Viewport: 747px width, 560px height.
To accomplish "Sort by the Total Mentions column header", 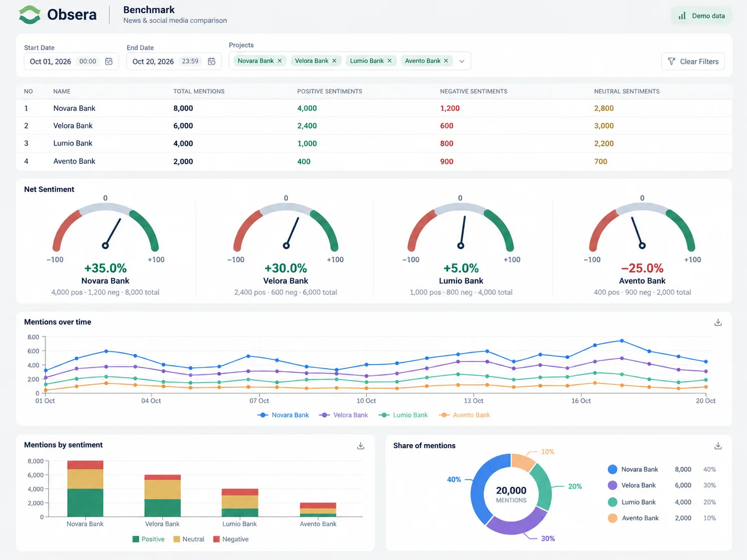I will (199, 91).
